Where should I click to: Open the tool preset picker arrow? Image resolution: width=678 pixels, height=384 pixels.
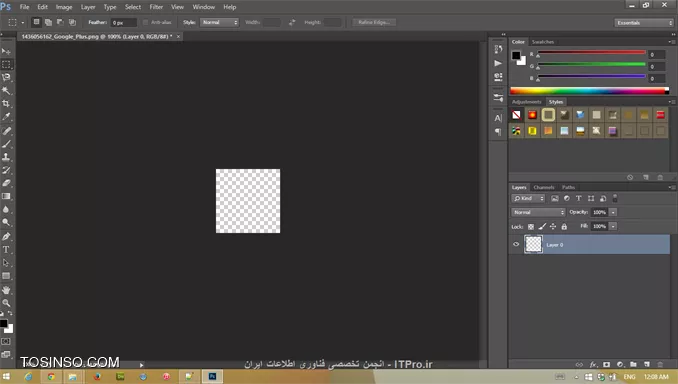coord(22,22)
